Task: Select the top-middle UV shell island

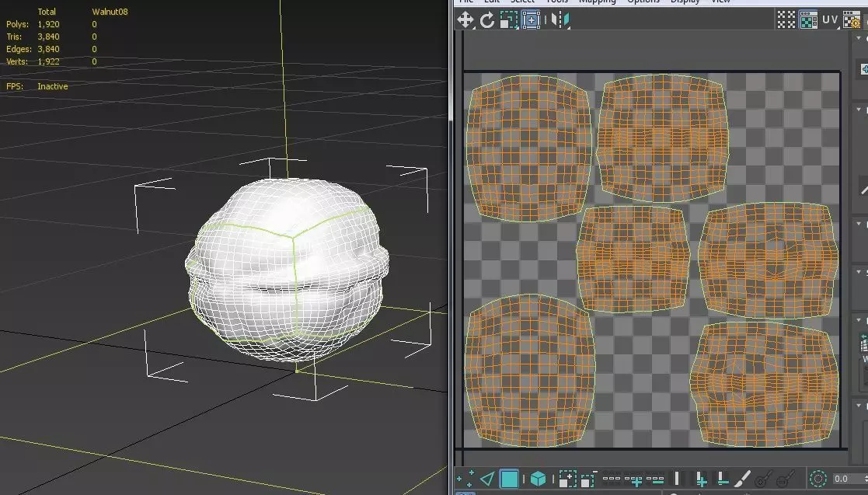Action: pos(662,138)
